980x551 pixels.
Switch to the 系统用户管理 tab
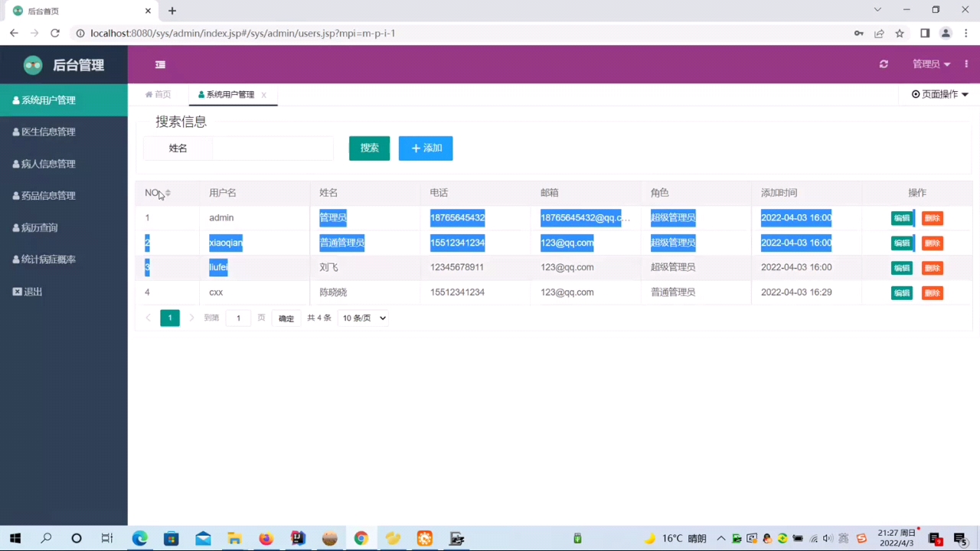[230, 94]
